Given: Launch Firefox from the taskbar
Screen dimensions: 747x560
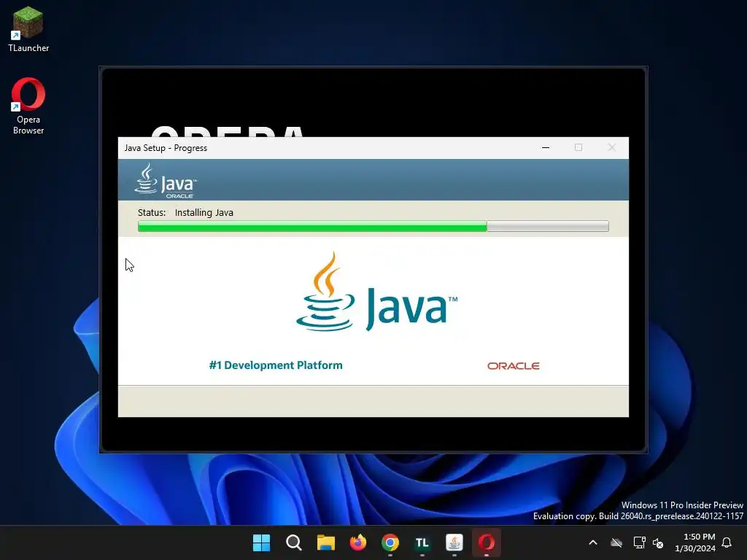Looking at the screenshot, I should pyautogui.click(x=357, y=542).
